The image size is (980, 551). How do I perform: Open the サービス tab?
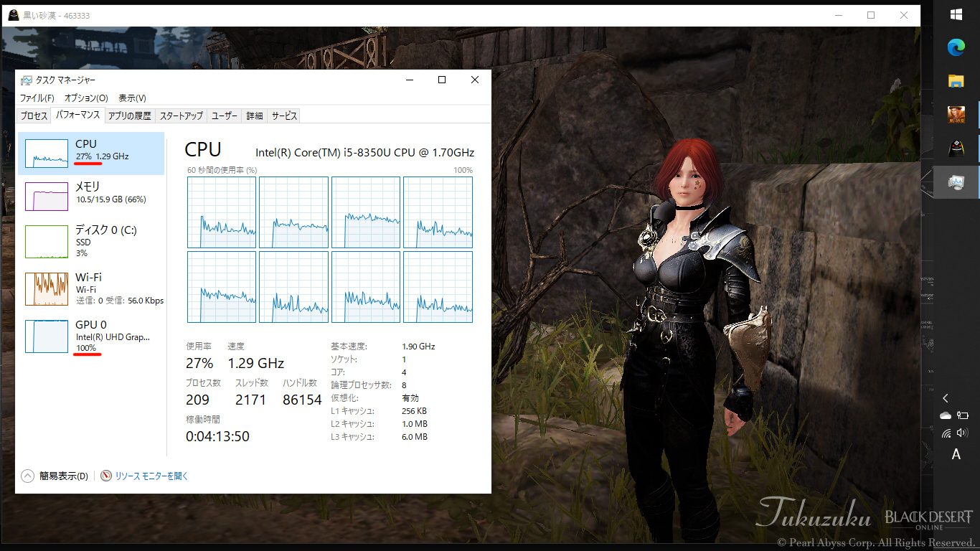284,116
